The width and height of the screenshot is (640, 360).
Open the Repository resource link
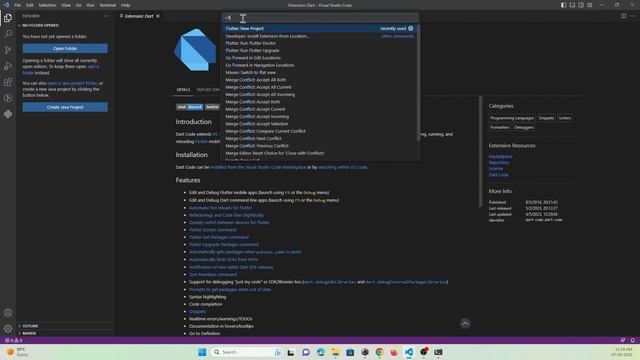tap(499, 162)
